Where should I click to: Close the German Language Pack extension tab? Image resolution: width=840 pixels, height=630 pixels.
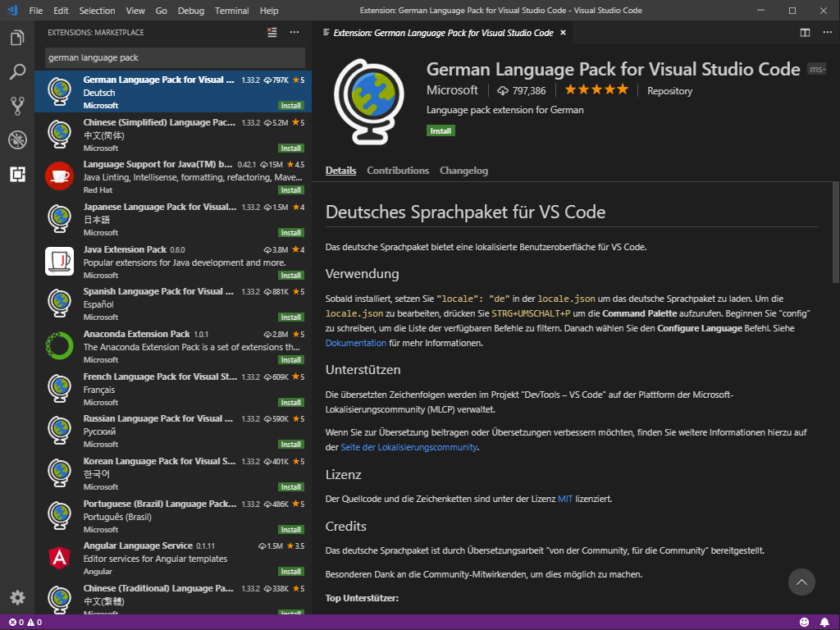tap(563, 33)
